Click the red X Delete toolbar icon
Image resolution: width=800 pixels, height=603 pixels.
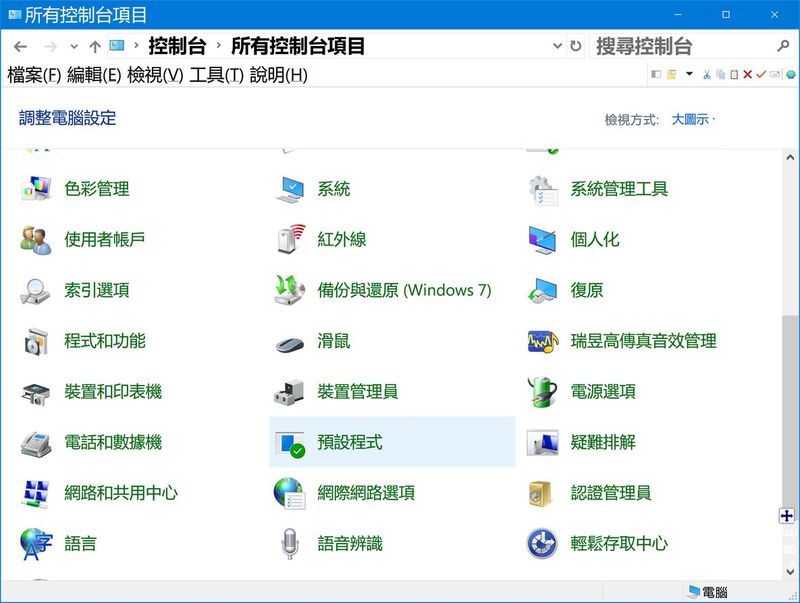point(747,73)
